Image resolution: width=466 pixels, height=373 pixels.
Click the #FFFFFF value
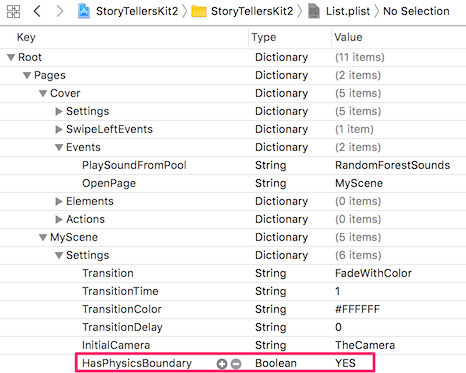click(357, 309)
